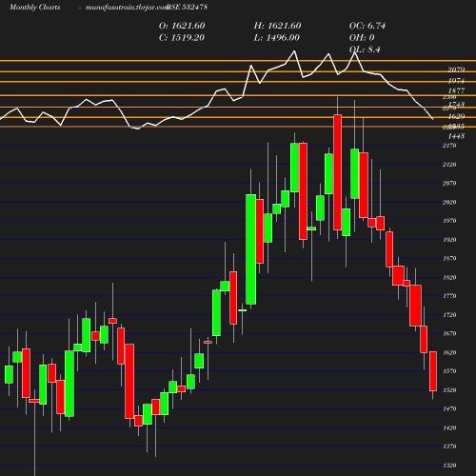476x476 pixels.
Task: Click the tallest red candle peaking above 2170
Action: point(338,172)
